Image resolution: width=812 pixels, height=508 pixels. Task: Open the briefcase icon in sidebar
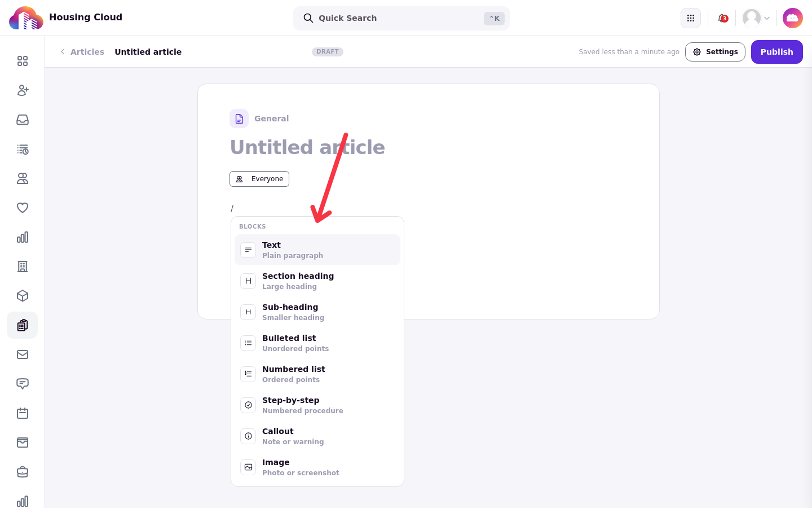pos(23,472)
